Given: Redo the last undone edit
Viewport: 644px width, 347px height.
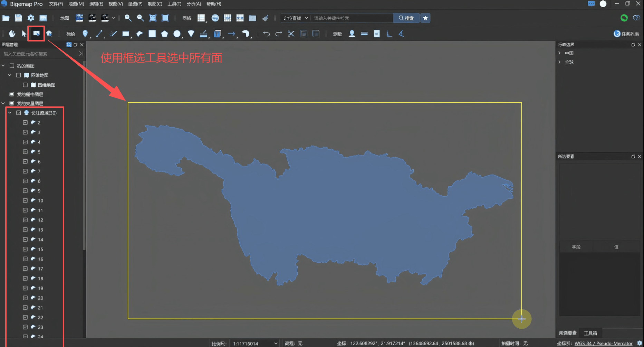Looking at the screenshot, I should point(279,34).
